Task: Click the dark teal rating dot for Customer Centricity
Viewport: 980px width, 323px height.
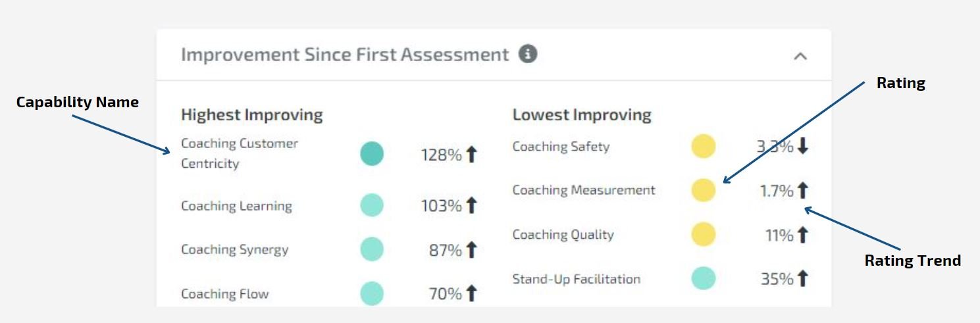Action: (372, 154)
